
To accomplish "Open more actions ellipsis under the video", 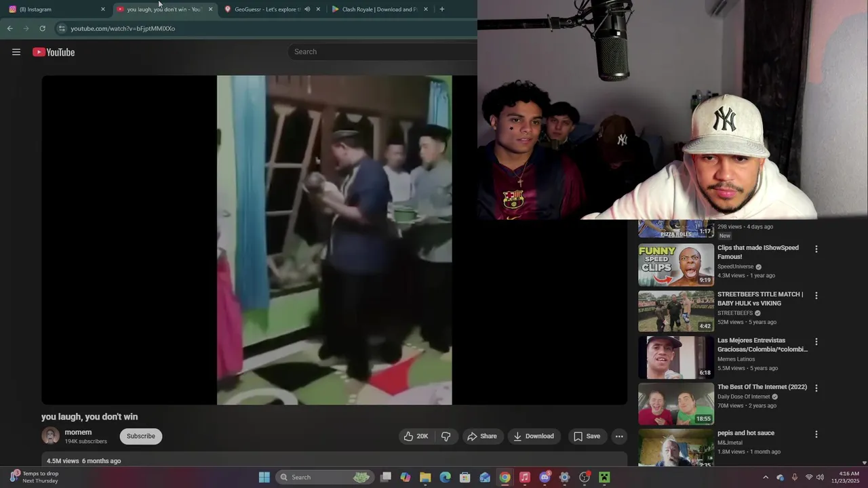I will click(x=619, y=436).
